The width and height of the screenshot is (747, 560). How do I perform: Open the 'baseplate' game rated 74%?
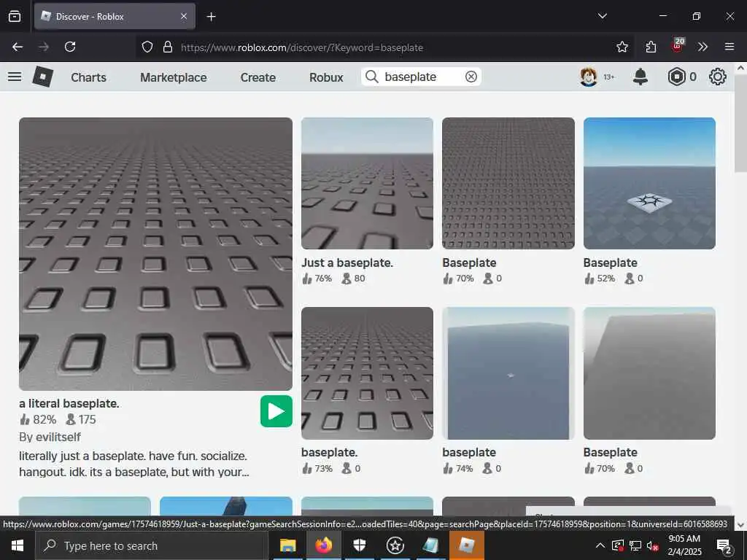tap(508, 373)
